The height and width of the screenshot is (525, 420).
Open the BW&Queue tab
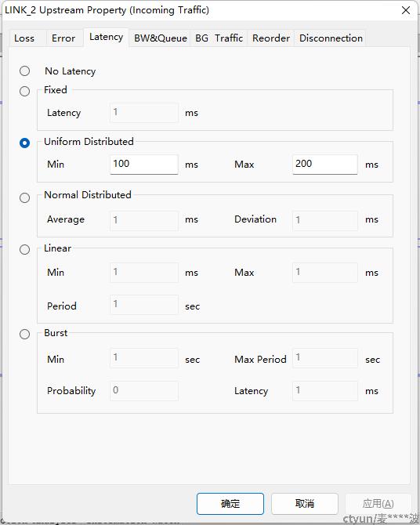[x=161, y=38]
